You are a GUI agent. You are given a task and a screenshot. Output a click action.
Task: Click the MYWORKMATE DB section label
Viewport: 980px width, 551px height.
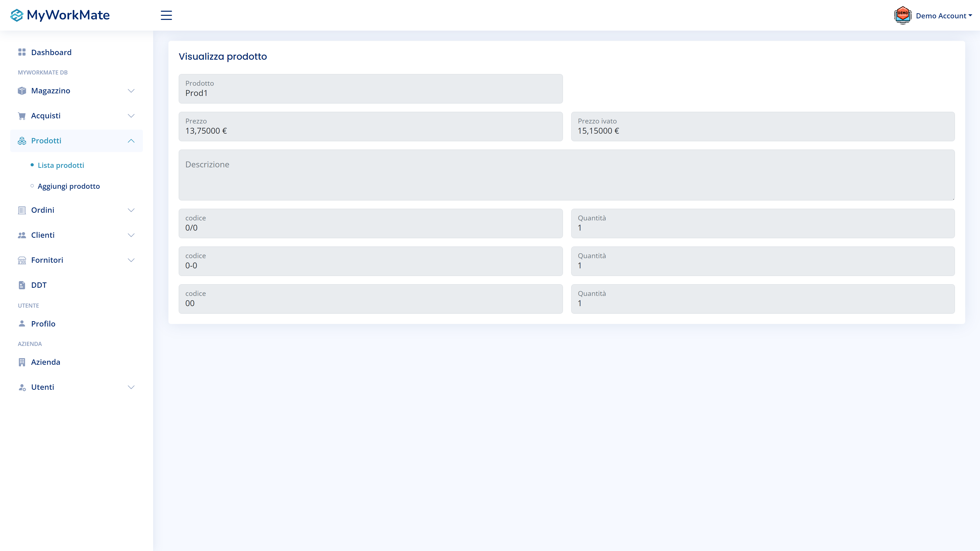43,72
